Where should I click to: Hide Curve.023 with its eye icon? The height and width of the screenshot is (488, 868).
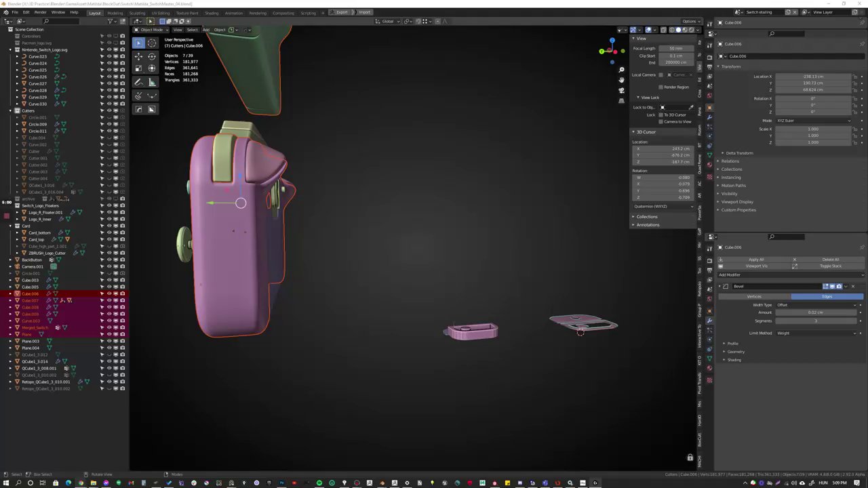[x=109, y=56]
